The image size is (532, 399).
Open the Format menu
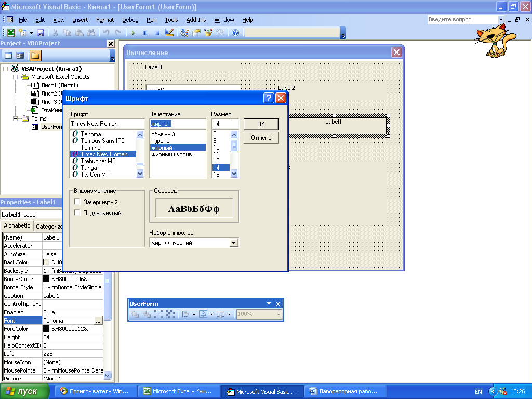(x=105, y=20)
